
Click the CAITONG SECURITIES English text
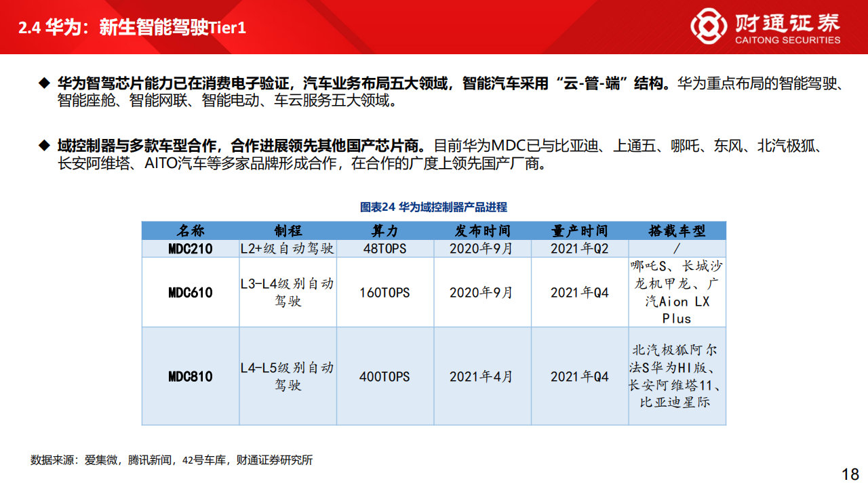[788, 40]
